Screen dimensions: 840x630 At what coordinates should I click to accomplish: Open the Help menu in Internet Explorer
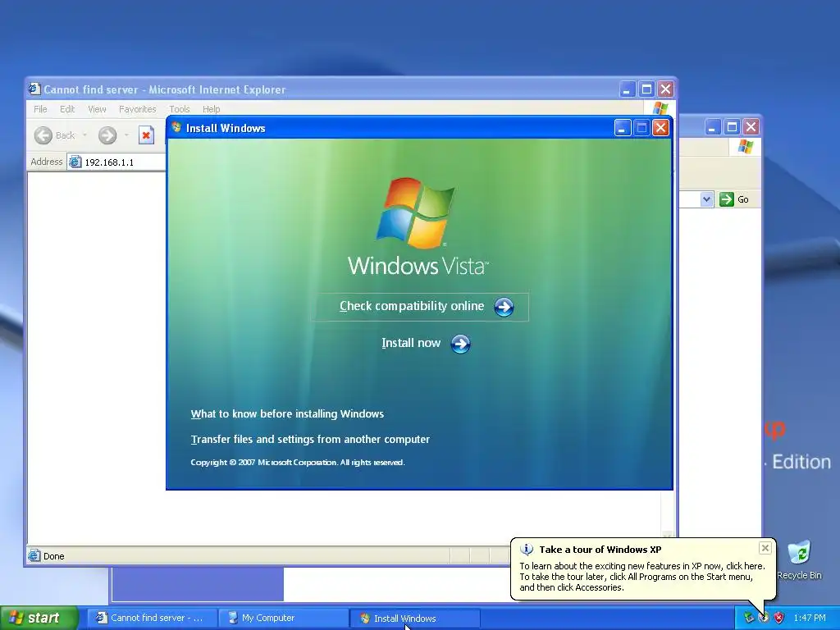[x=211, y=109]
